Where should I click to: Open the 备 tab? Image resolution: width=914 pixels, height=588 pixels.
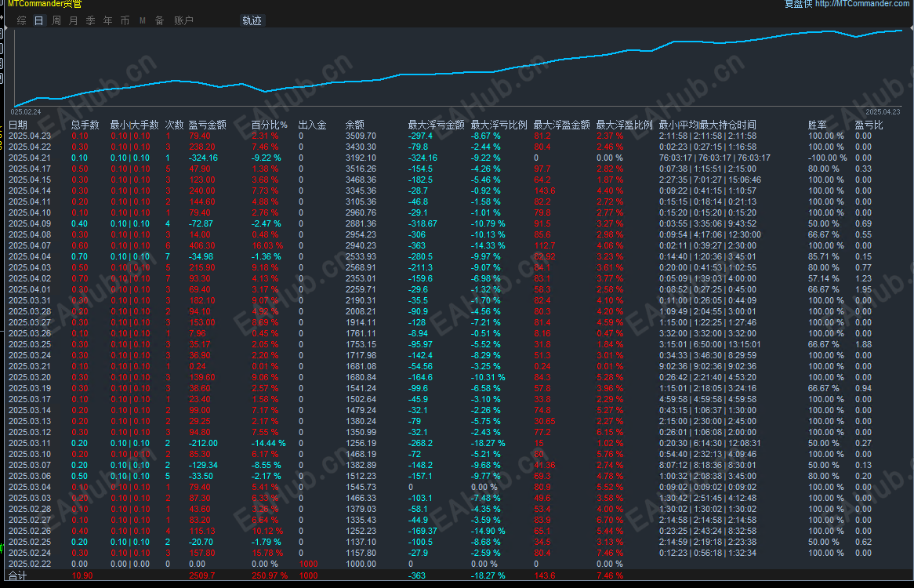[x=160, y=20]
